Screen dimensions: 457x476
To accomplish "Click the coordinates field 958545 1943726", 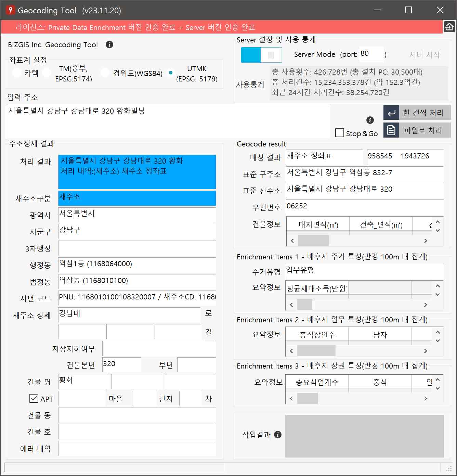I will 405,157.
